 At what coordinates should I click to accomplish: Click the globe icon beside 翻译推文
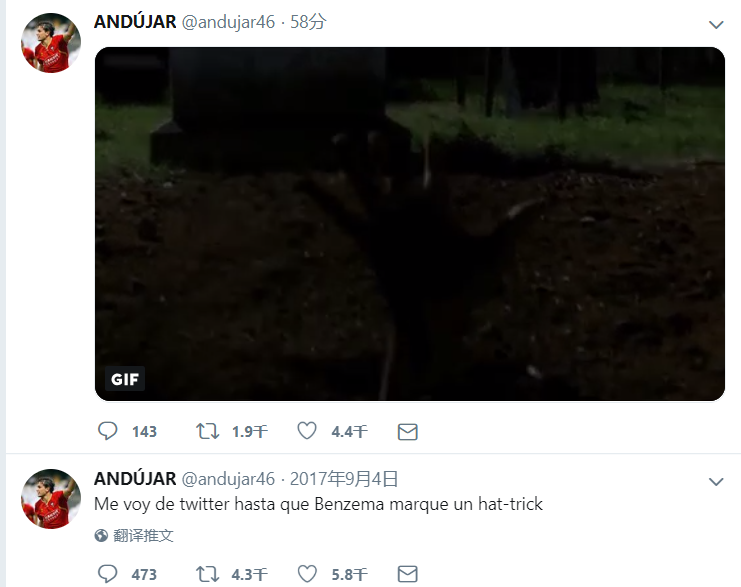pos(101,535)
